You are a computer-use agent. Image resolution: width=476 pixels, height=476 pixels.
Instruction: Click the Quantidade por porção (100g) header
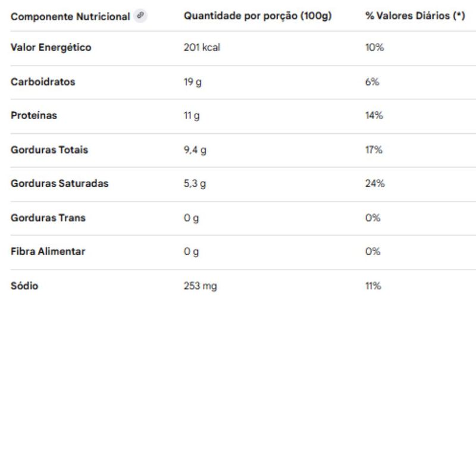(258, 17)
